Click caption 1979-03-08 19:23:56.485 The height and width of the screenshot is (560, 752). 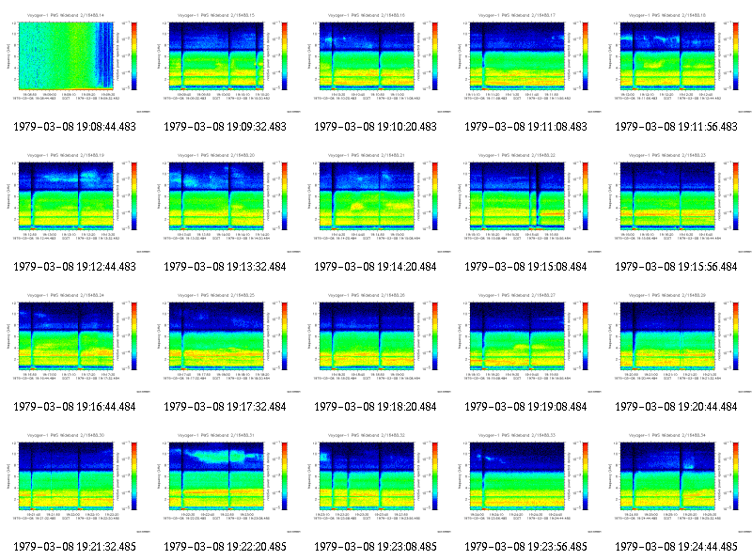[526, 547]
